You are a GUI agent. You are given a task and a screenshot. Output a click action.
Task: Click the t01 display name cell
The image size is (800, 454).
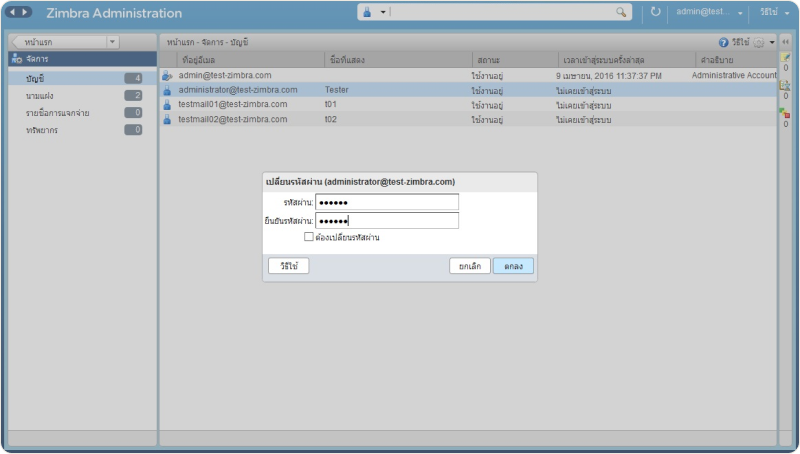[x=331, y=104]
